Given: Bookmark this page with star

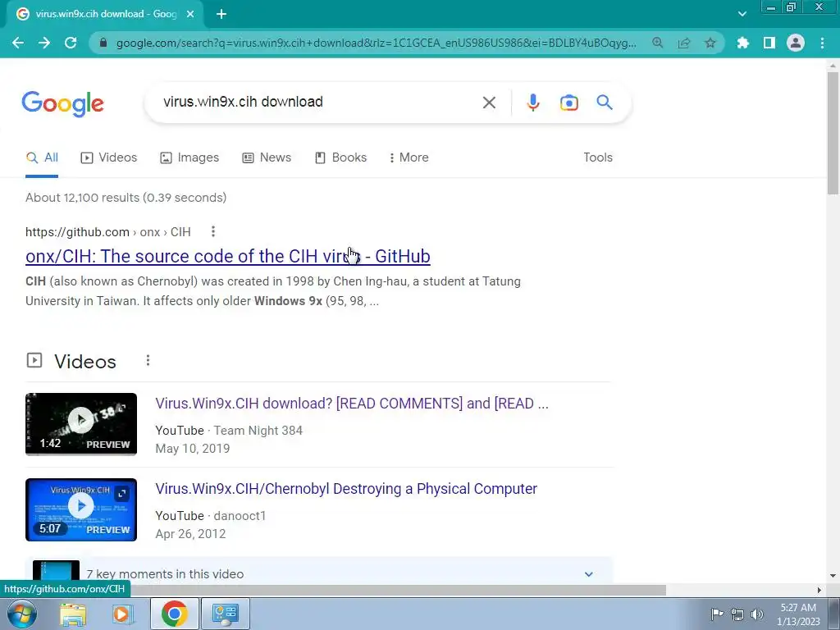Looking at the screenshot, I should pyautogui.click(x=710, y=43).
